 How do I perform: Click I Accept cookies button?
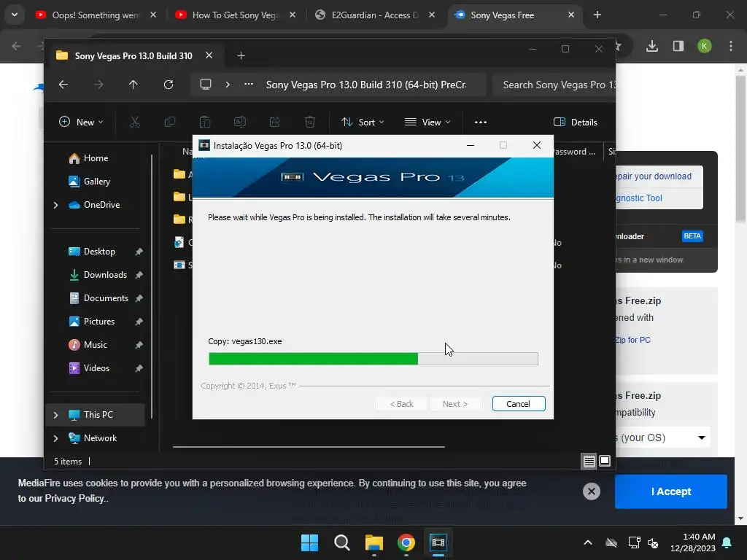(x=671, y=491)
